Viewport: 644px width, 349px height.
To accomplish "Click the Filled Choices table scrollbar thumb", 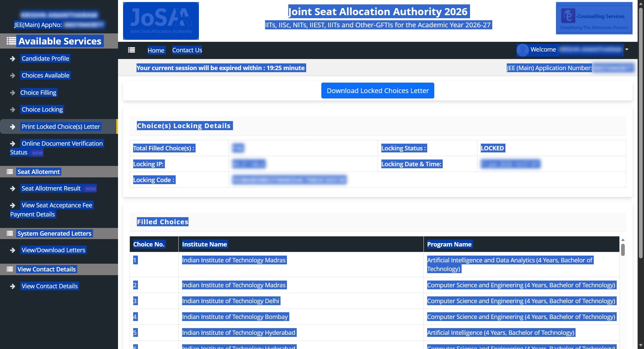I will [623, 250].
